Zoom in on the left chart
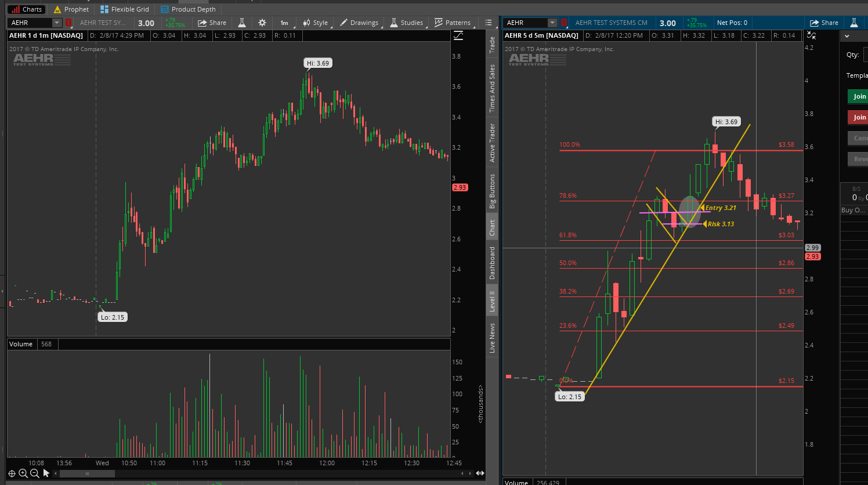The width and height of the screenshot is (868, 485). point(23,473)
